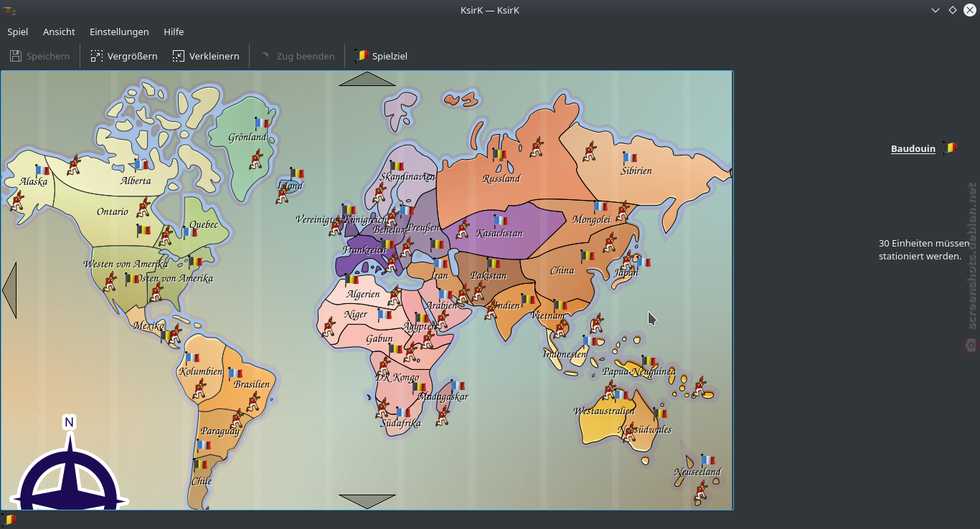The width and height of the screenshot is (980, 529).
Task: Click the '30 Einheiten müssen stationiert werden' message
Action: coord(924,249)
